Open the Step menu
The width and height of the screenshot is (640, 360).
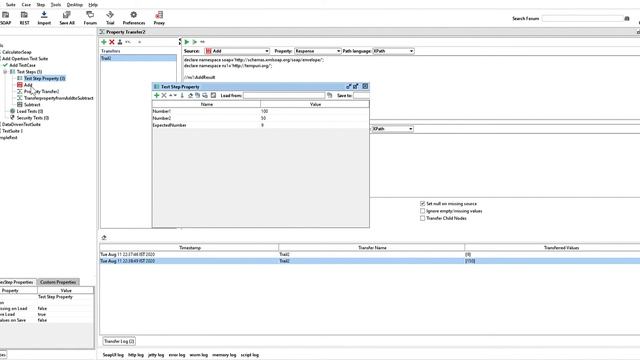pos(41,5)
